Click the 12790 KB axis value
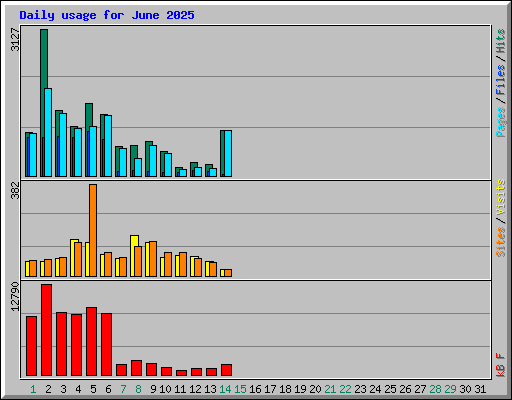The image size is (512, 400). point(15,297)
